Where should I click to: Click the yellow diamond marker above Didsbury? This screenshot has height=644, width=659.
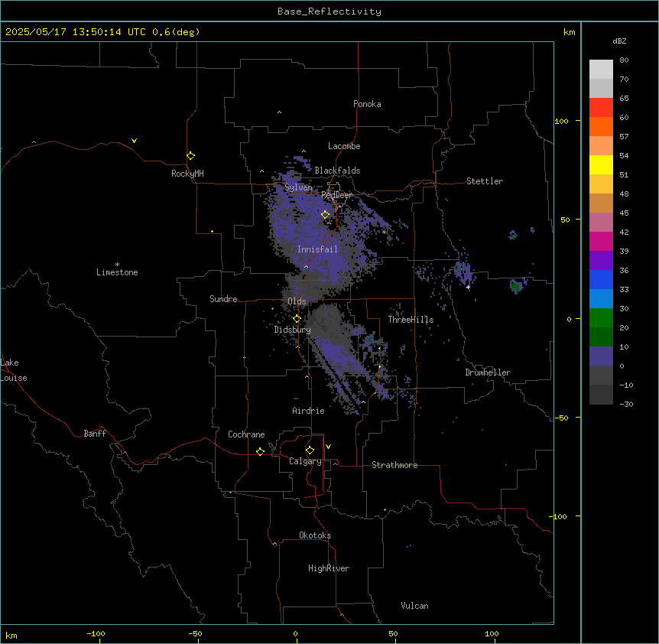tap(297, 319)
